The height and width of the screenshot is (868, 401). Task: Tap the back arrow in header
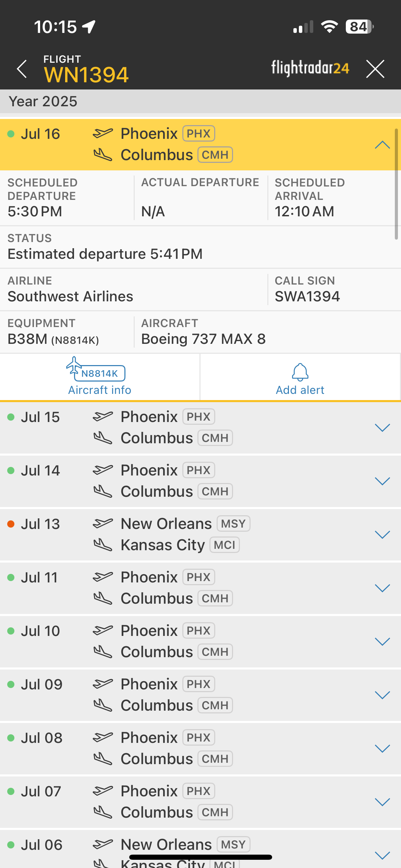[22, 69]
